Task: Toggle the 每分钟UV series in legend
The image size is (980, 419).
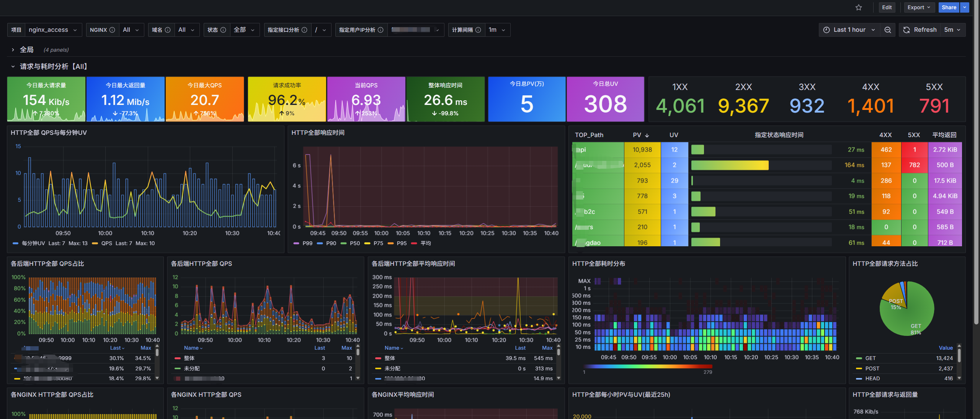Action: coord(33,243)
